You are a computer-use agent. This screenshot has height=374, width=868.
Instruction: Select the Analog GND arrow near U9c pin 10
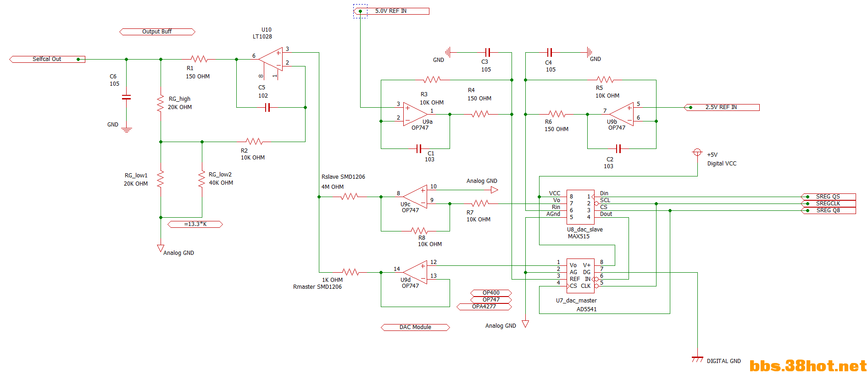[494, 190]
